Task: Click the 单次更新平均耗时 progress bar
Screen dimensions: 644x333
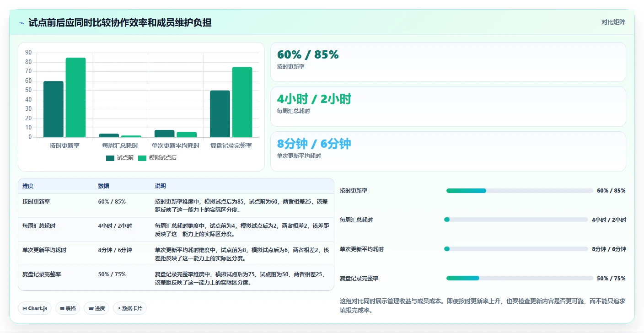Action: [x=516, y=249]
